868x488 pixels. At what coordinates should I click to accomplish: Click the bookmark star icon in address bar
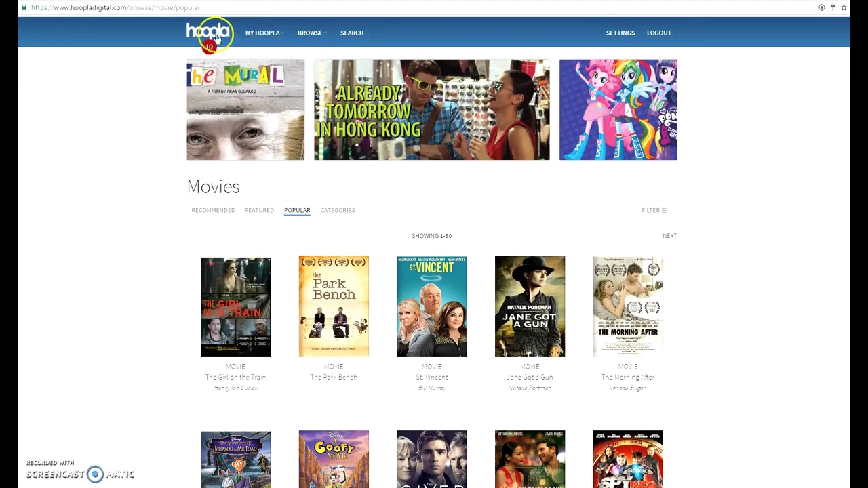(844, 7)
